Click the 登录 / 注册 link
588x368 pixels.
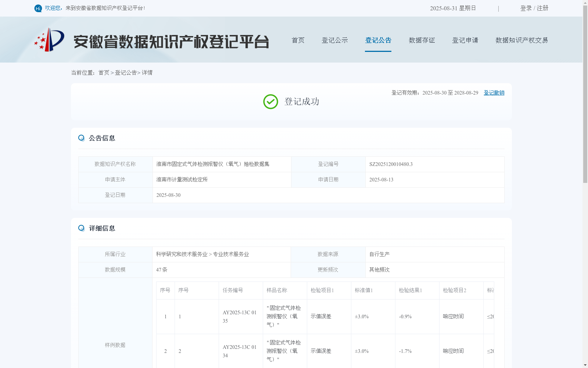[x=534, y=8]
